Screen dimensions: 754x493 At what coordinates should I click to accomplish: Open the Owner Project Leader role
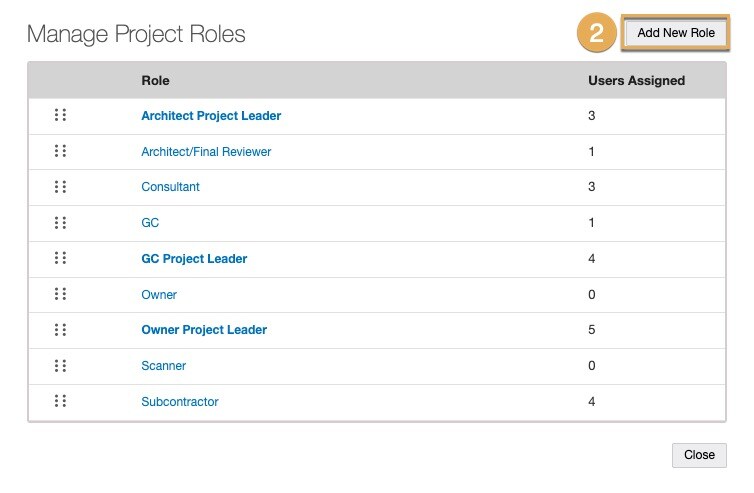204,330
